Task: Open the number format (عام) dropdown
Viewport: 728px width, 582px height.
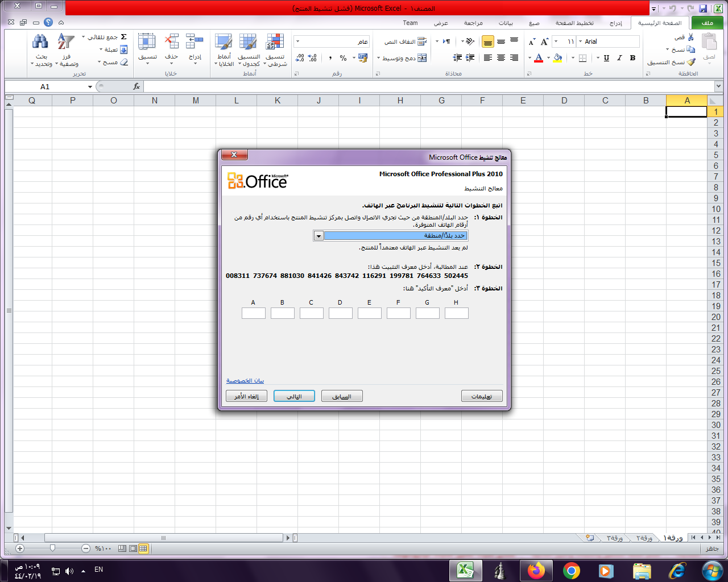Action: tap(297, 41)
